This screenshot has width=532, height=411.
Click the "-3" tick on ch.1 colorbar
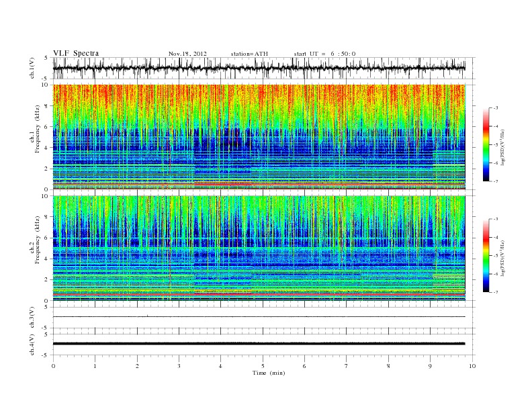(496, 108)
